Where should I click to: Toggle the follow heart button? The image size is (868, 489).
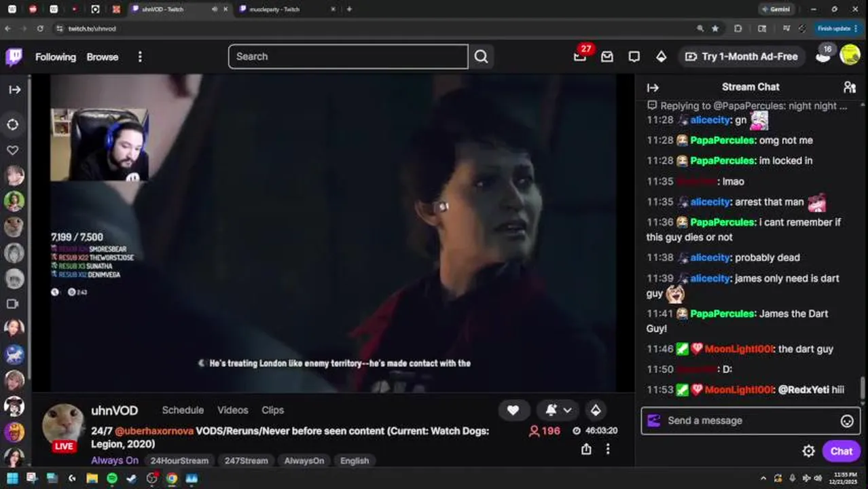(513, 410)
